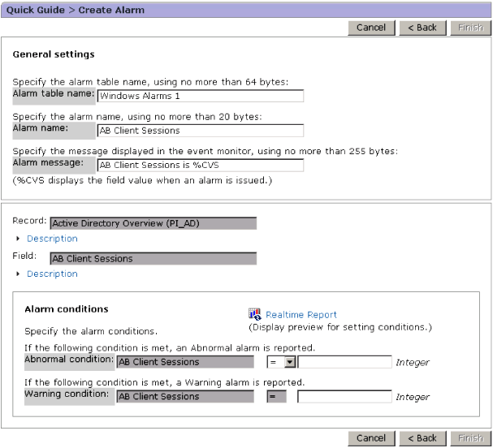This screenshot has width=493, height=448.
Task: Focus the Alarm name input field
Action: click(201, 131)
